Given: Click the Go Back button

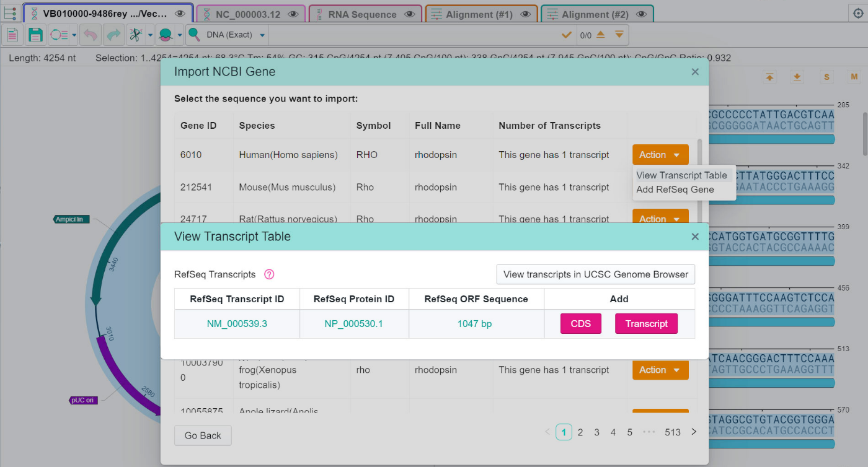Looking at the screenshot, I should pyautogui.click(x=203, y=435).
